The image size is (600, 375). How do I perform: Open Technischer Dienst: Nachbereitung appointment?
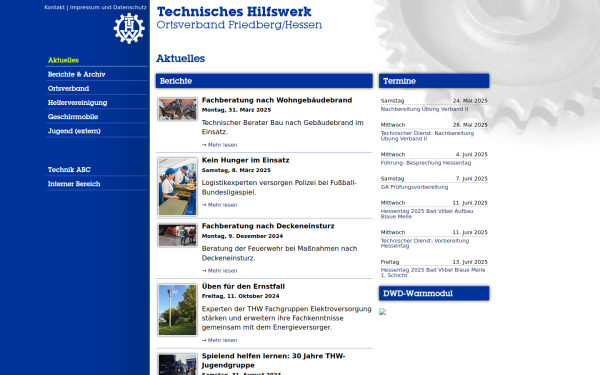427,136
